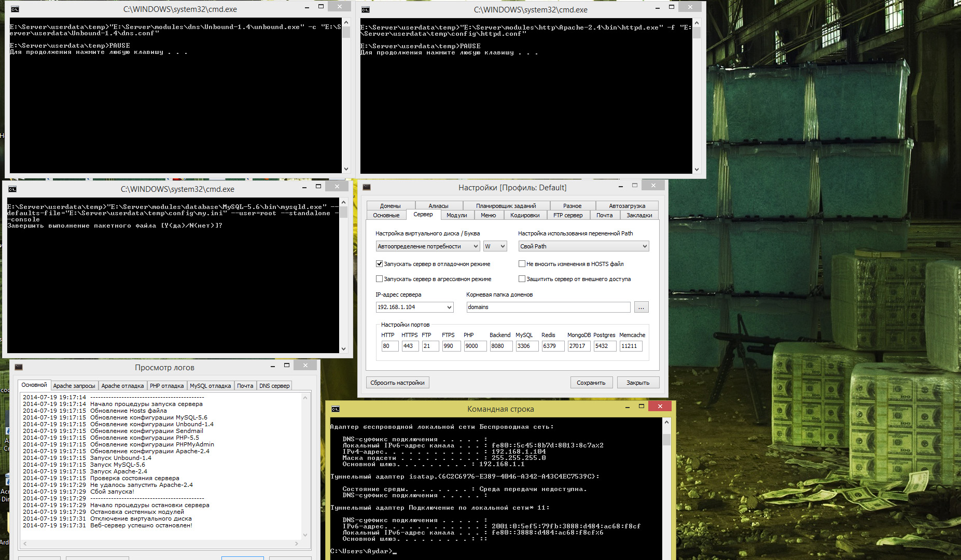Screen dimensions: 961x560
Task: Enable 'Запускать сервер в агрессивном режиме'
Action: 379,279
